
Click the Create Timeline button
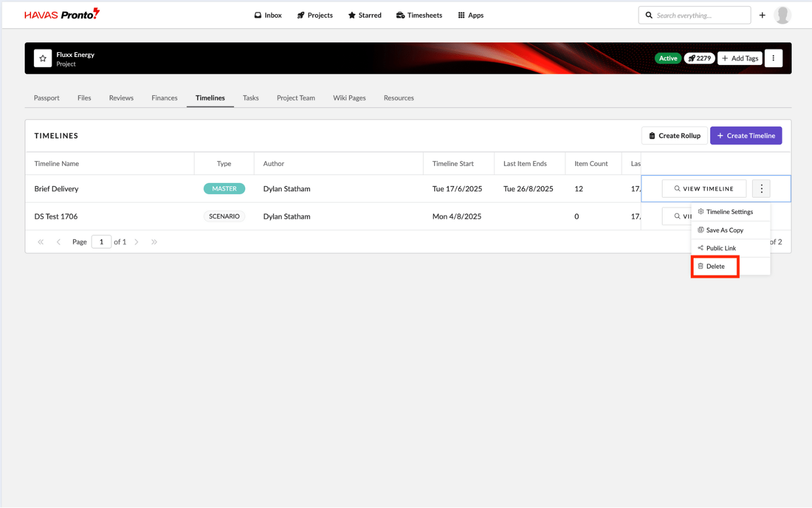tap(745, 135)
